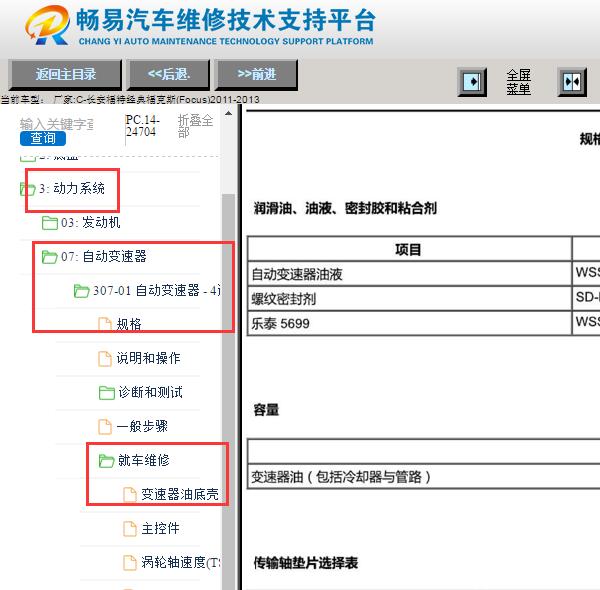Click the platform logo icon
600x590 pixels.
coord(47,24)
